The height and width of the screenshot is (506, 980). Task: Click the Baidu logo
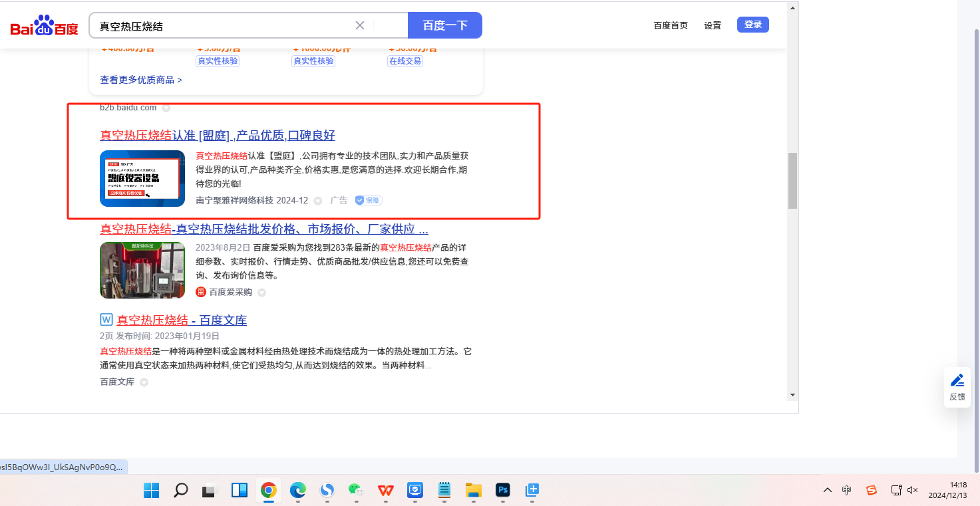(x=44, y=26)
